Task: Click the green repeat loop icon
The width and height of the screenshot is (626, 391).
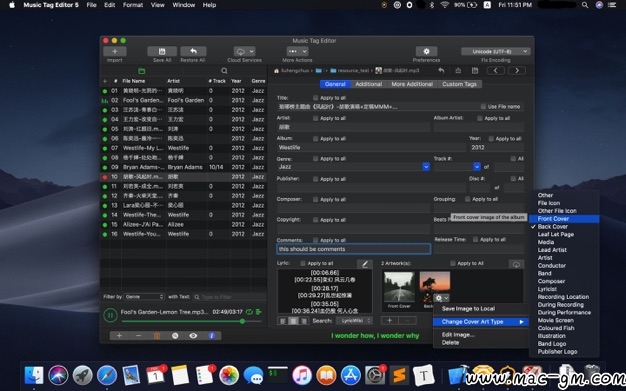Action: click(x=250, y=312)
